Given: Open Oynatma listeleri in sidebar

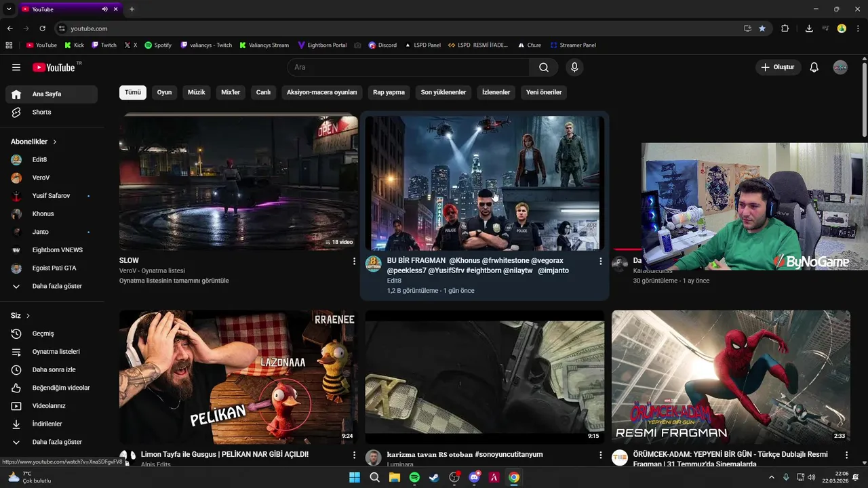Looking at the screenshot, I should 52,352.
